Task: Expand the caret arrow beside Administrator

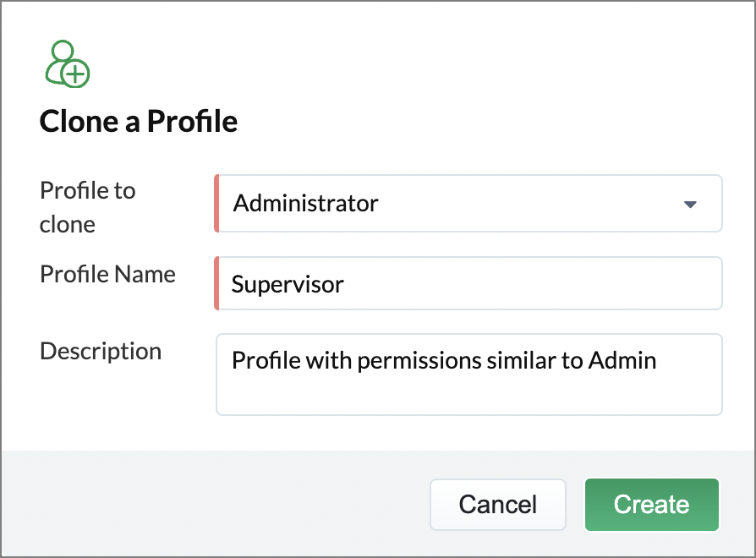Action: coord(690,205)
